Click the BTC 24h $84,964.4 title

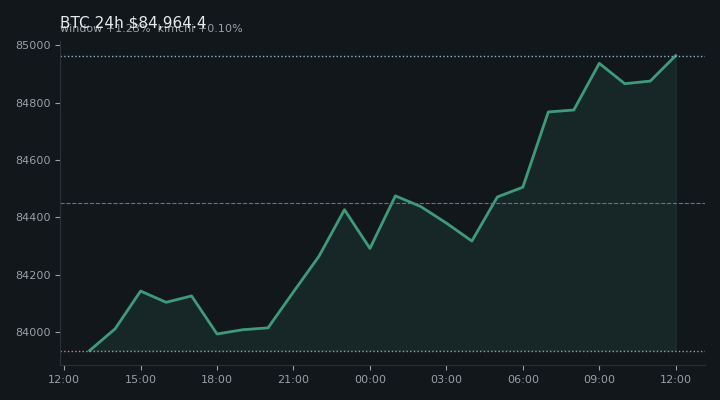coord(133,23)
